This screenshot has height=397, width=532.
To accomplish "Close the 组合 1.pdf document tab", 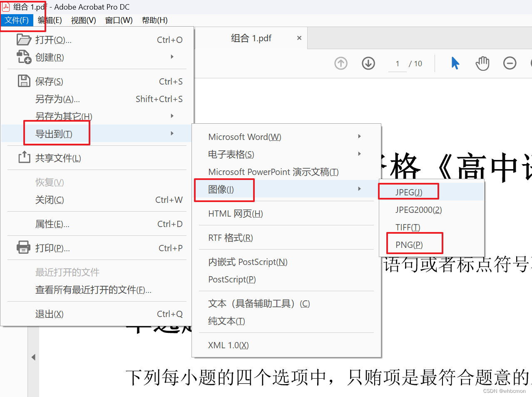I will tap(299, 38).
